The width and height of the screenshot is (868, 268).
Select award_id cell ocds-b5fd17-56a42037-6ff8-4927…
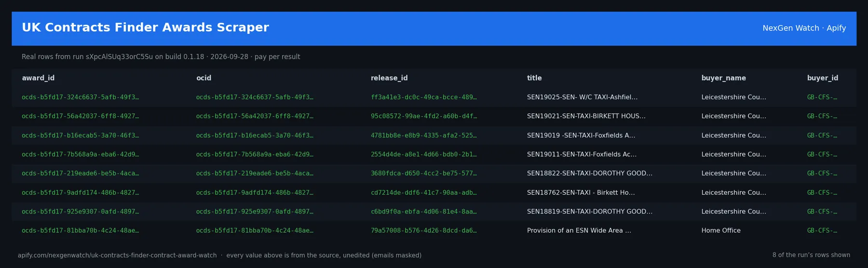pos(80,116)
